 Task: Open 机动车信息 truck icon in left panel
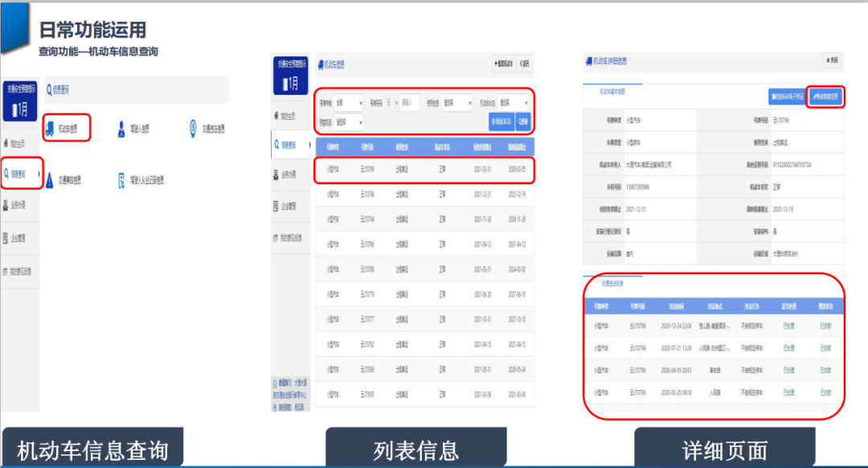click(x=51, y=128)
